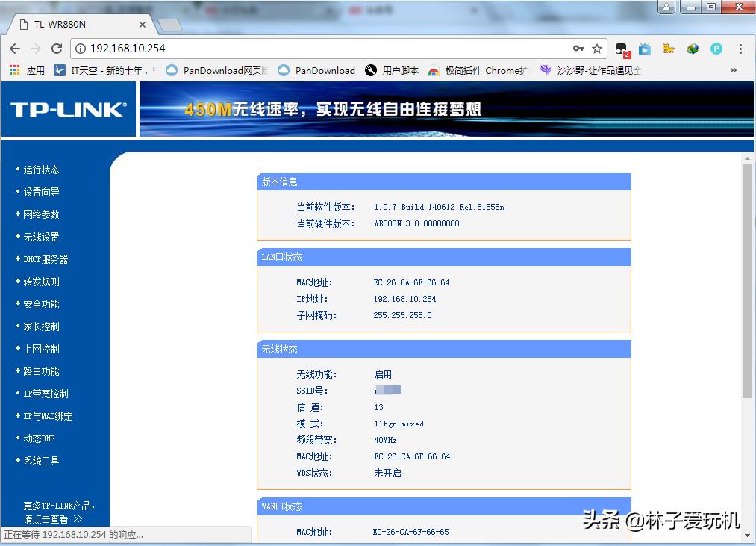Viewport: 756px width, 546px height.
Task: Go back using the browser back arrow
Action: pos(15,47)
